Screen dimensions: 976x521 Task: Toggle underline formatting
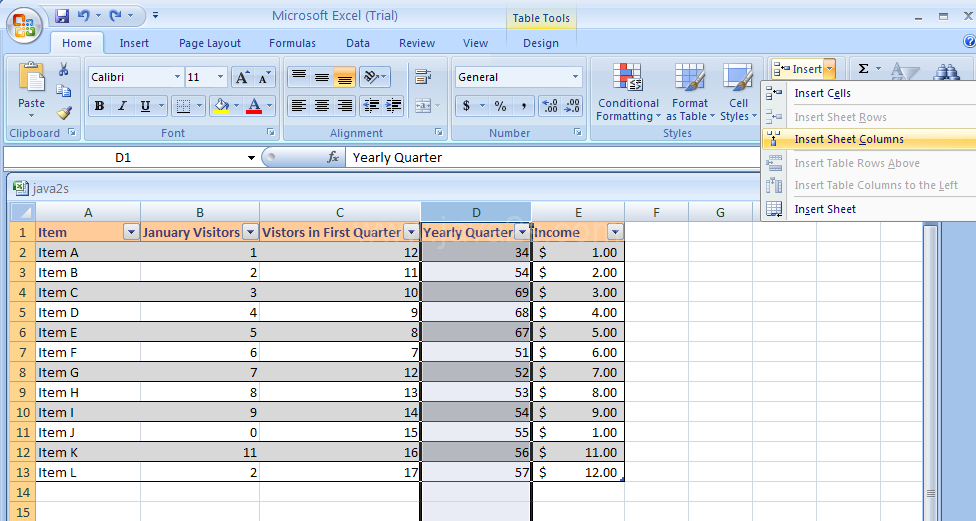[x=145, y=106]
